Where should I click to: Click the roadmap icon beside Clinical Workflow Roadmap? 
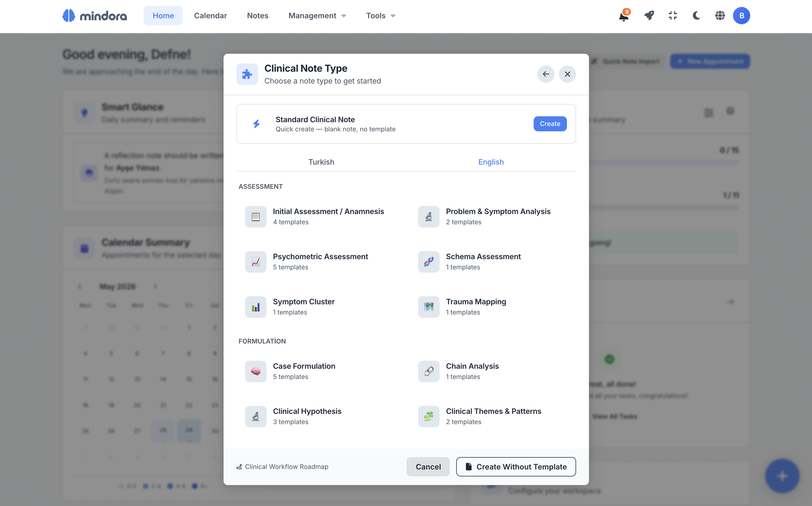coord(239,467)
